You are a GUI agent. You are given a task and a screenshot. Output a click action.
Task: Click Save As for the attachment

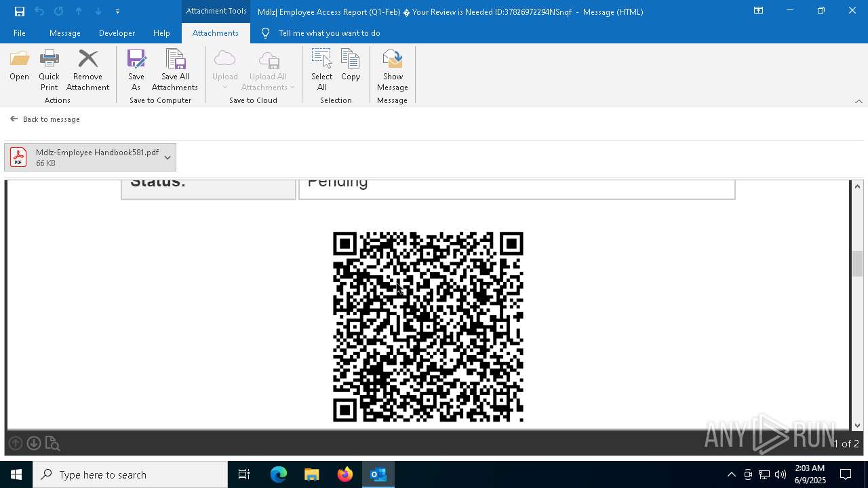point(136,70)
